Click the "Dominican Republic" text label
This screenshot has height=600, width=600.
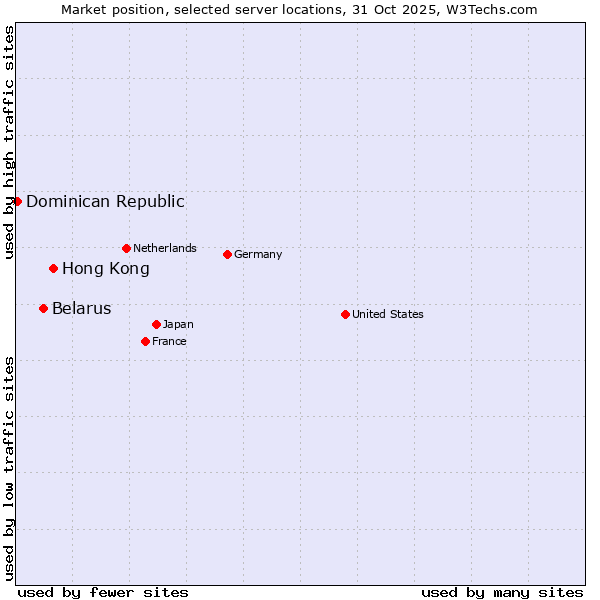tap(105, 201)
